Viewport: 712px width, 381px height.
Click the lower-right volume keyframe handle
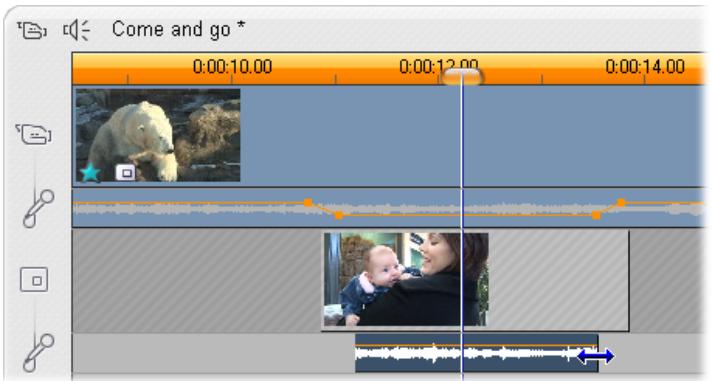click(x=596, y=215)
